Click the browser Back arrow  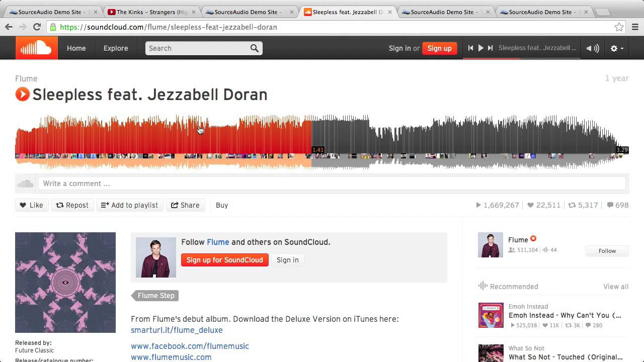pyautogui.click(x=9, y=27)
